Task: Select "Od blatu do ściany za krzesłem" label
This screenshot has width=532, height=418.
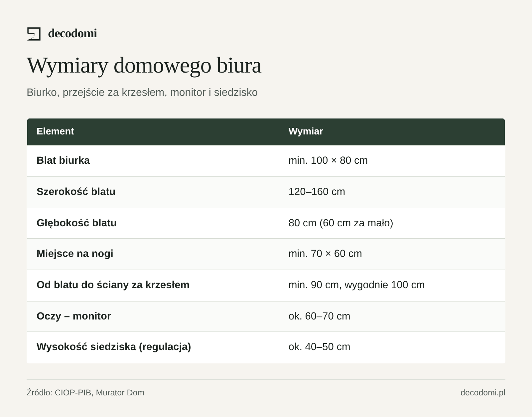Action: tap(113, 285)
